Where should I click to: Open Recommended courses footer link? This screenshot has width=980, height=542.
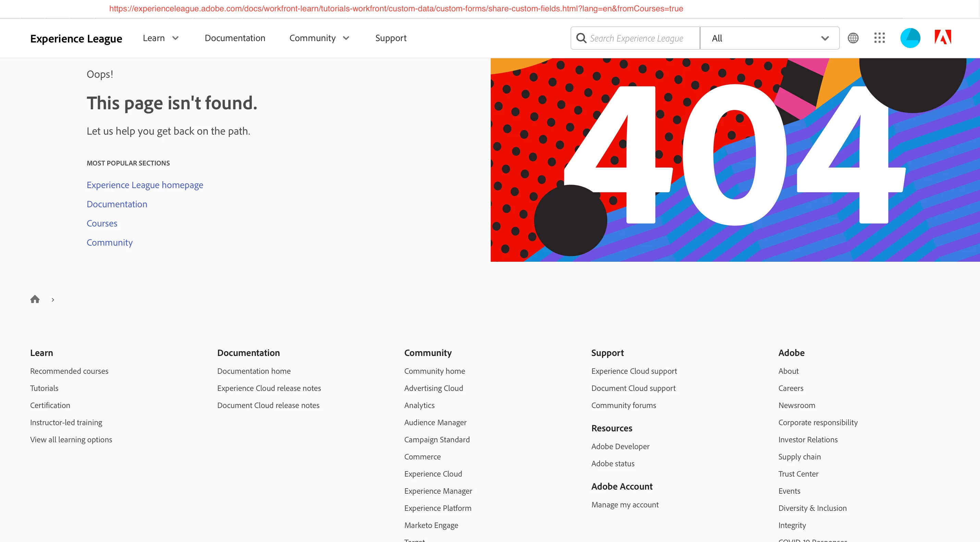tap(69, 371)
